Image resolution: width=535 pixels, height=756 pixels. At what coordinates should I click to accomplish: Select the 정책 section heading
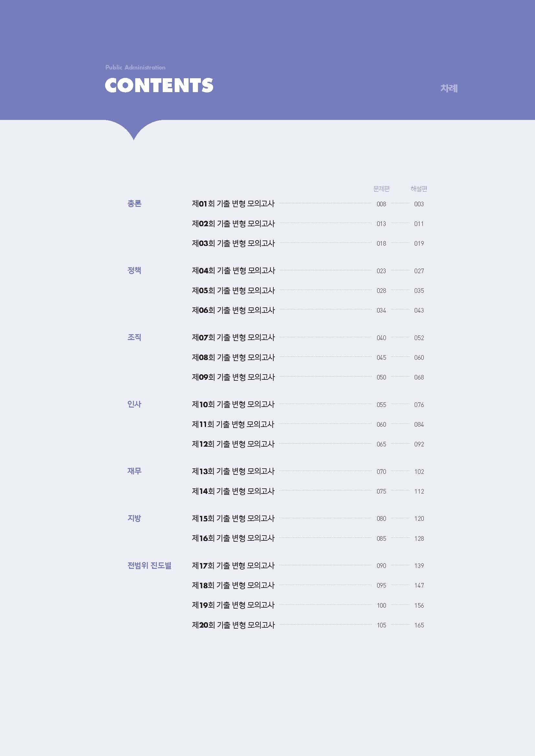click(135, 270)
